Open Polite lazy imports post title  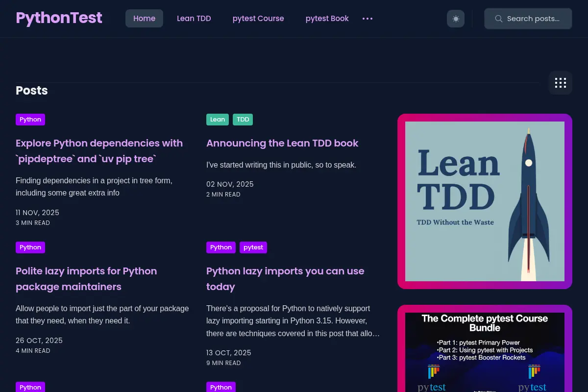coord(86,279)
